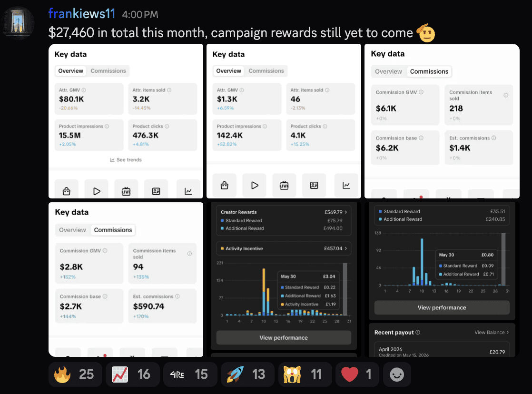Toggle the reaction showing count 15
Viewport: 532px width, 394px height.
coord(190,374)
